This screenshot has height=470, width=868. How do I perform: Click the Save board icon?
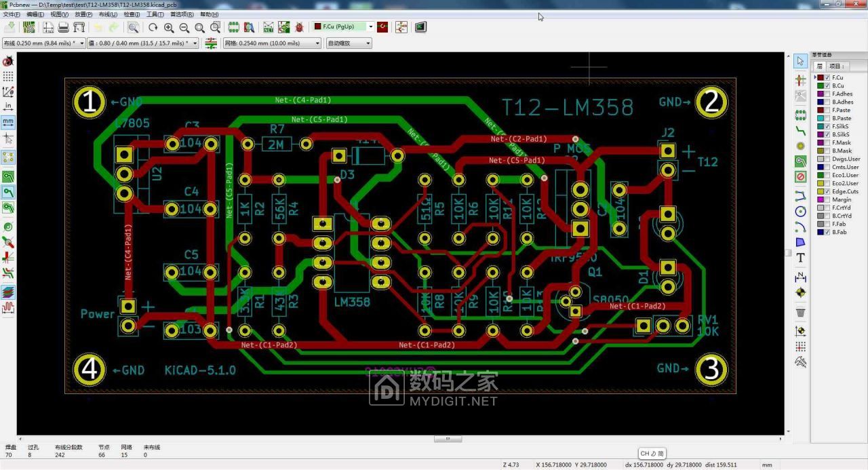click(9, 27)
